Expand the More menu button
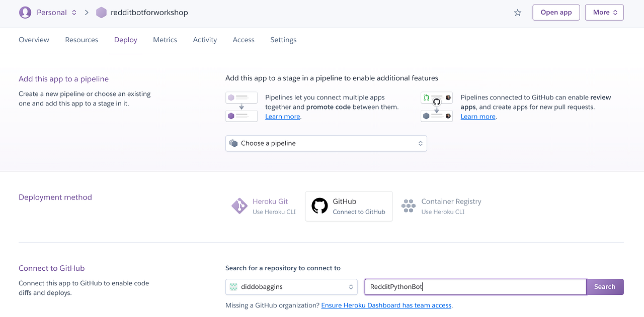The width and height of the screenshot is (644, 317). point(604,13)
